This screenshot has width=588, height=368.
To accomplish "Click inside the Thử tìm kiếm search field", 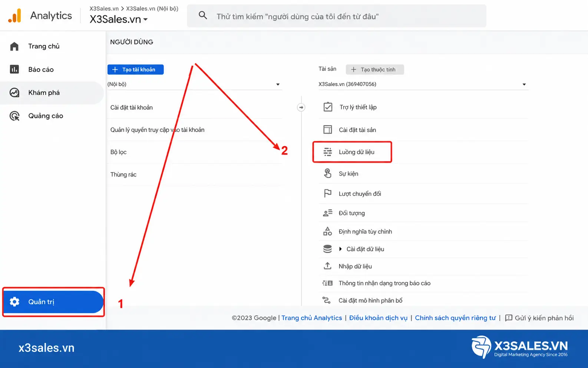I will coord(336,16).
